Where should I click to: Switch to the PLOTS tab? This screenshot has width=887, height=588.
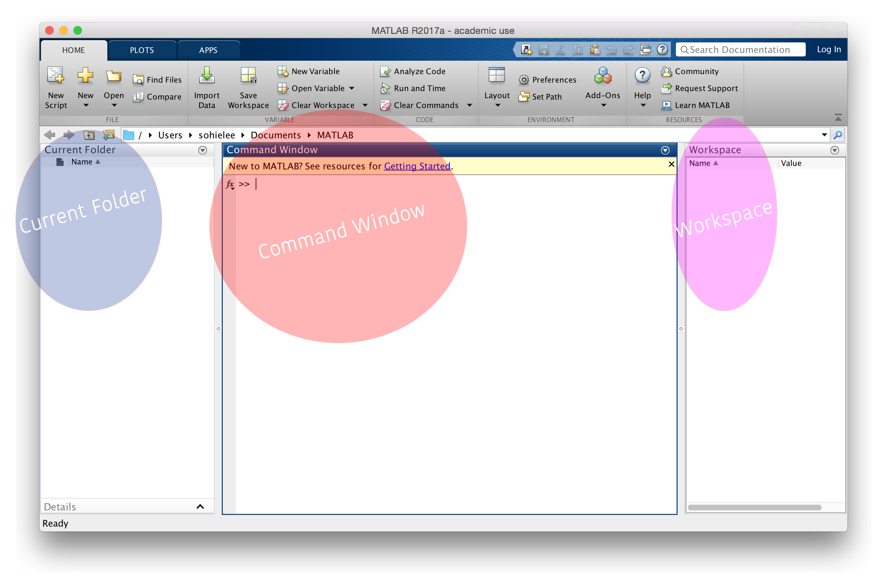pyautogui.click(x=142, y=50)
